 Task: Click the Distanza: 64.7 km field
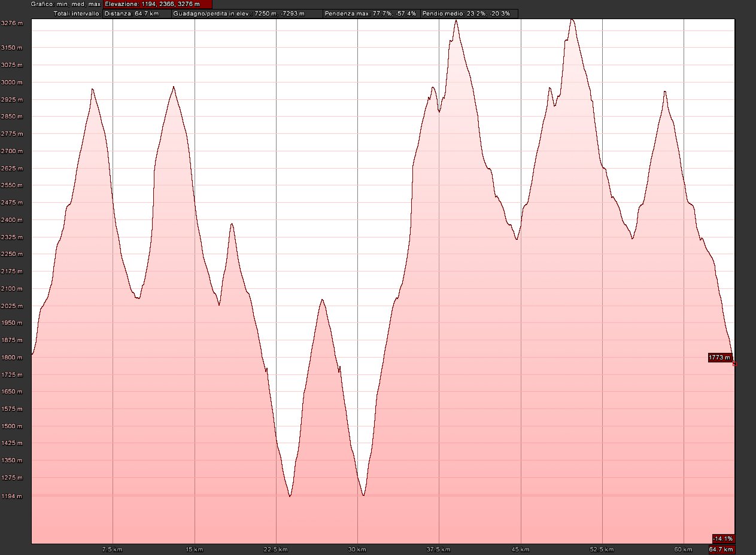point(136,13)
